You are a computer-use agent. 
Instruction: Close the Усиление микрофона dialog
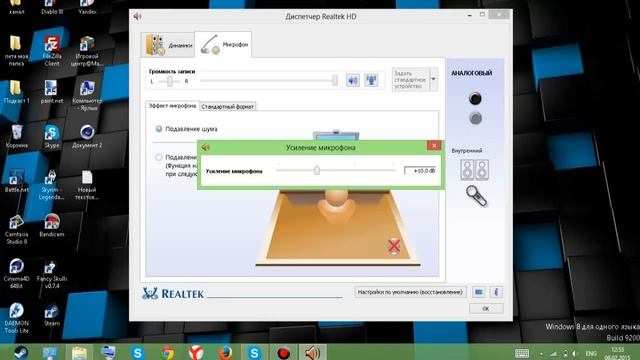coord(434,146)
